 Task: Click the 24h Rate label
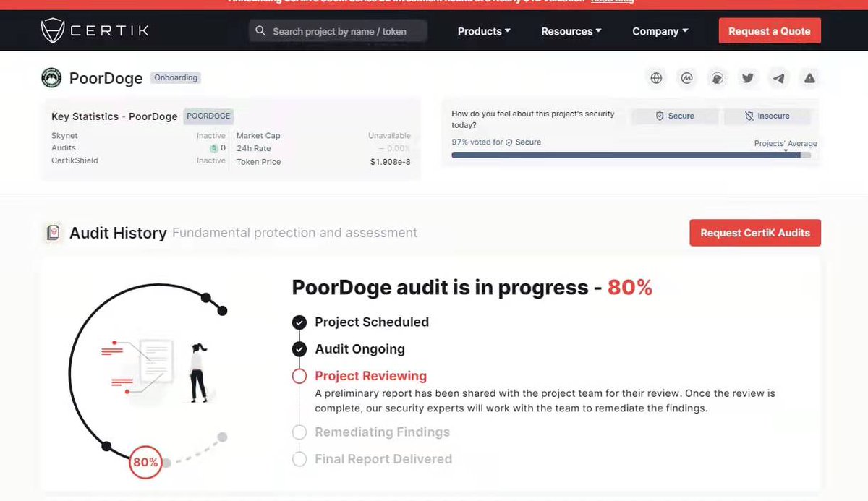[x=254, y=148]
